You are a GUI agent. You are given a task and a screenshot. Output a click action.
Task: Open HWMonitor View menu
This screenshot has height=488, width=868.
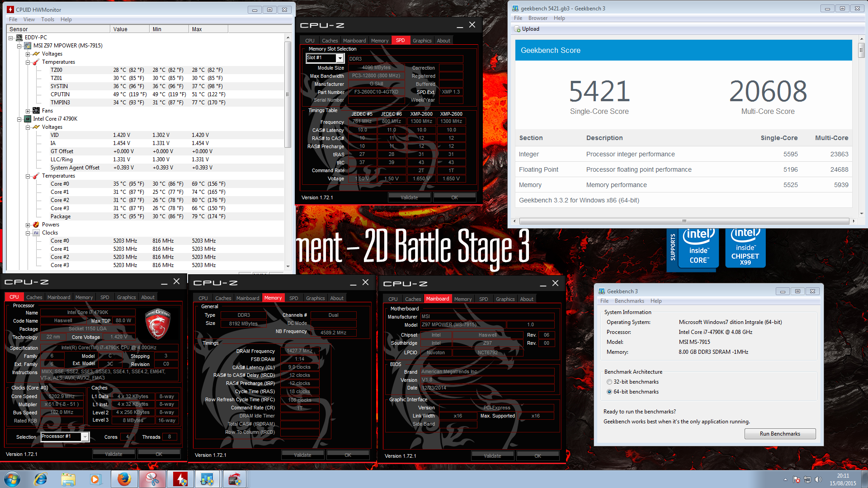29,19
